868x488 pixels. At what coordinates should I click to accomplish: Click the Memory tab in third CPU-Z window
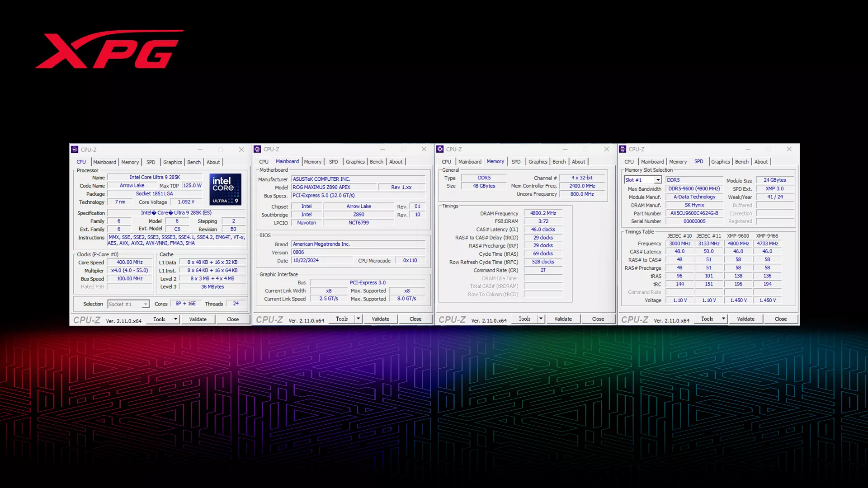click(495, 161)
